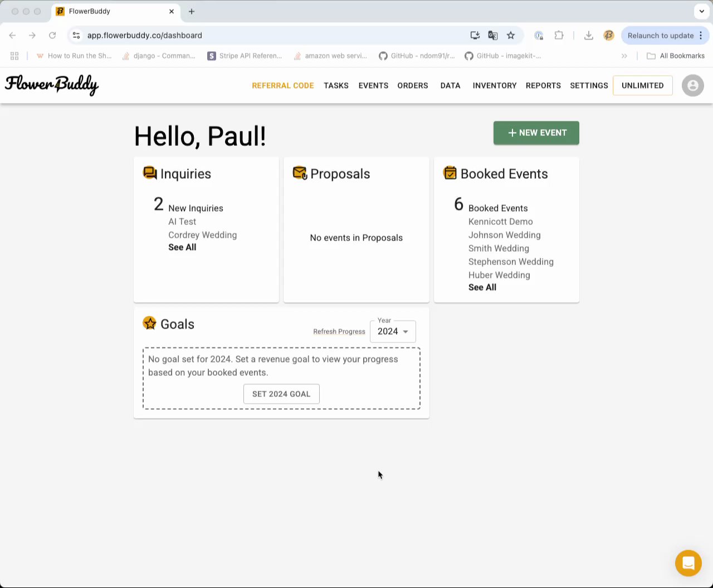This screenshot has width=713, height=588.
Task: Click the New Inquiries label
Action: click(x=196, y=208)
